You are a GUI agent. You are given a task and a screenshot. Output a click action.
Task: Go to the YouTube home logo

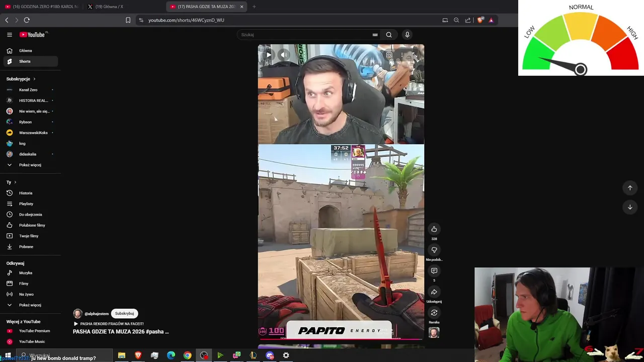click(x=33, y=35)
